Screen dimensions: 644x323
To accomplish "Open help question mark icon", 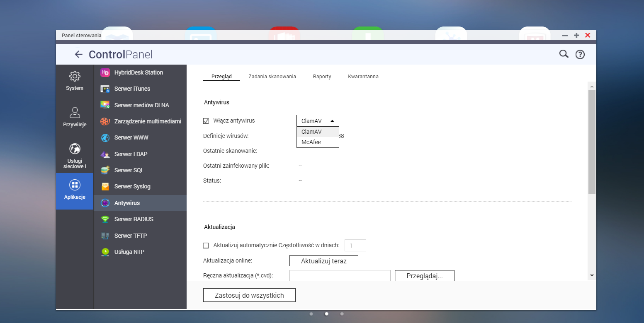I will click(x=580, y=54).
